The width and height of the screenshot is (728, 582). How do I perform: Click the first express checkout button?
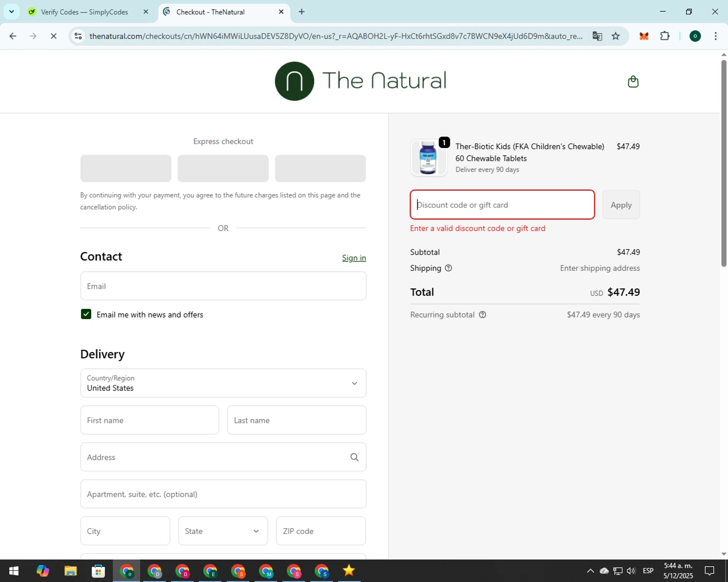coord(126,168)
